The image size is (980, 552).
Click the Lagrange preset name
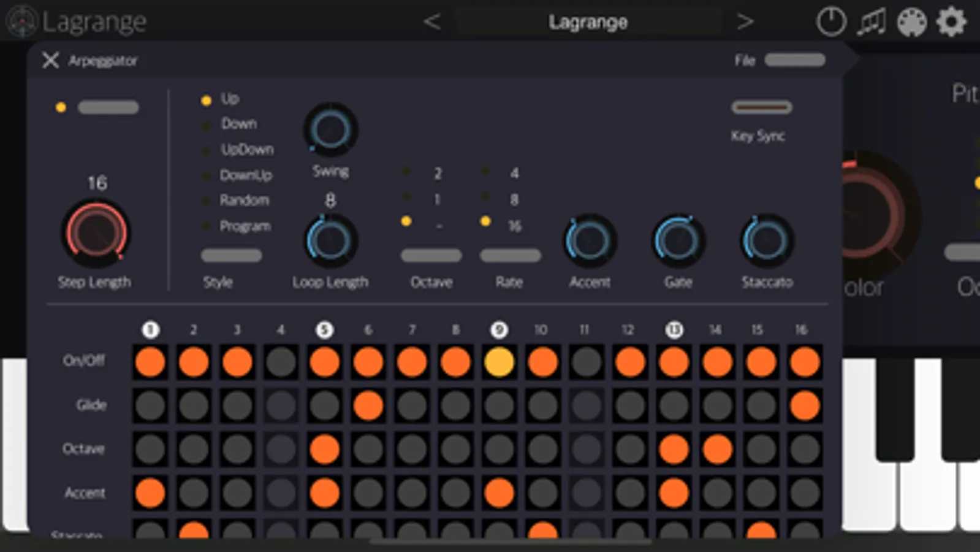coord(588,23)
